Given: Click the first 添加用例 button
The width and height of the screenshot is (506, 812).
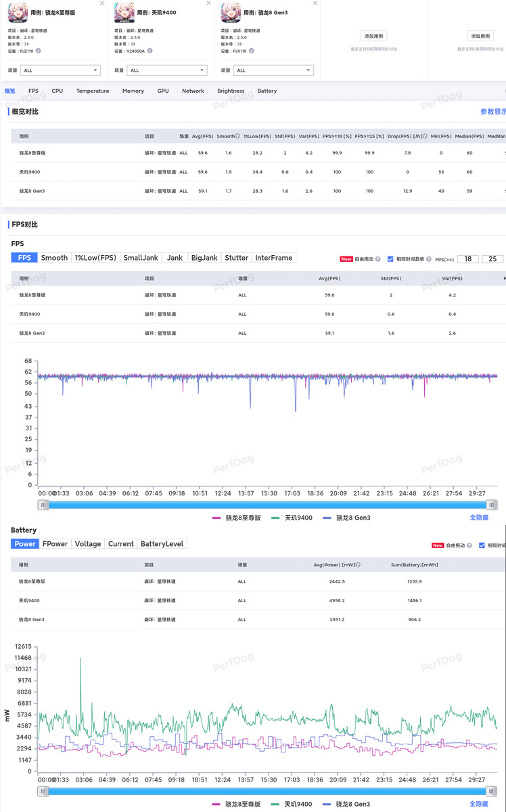Looking at the screenshot, I should 374,36.
